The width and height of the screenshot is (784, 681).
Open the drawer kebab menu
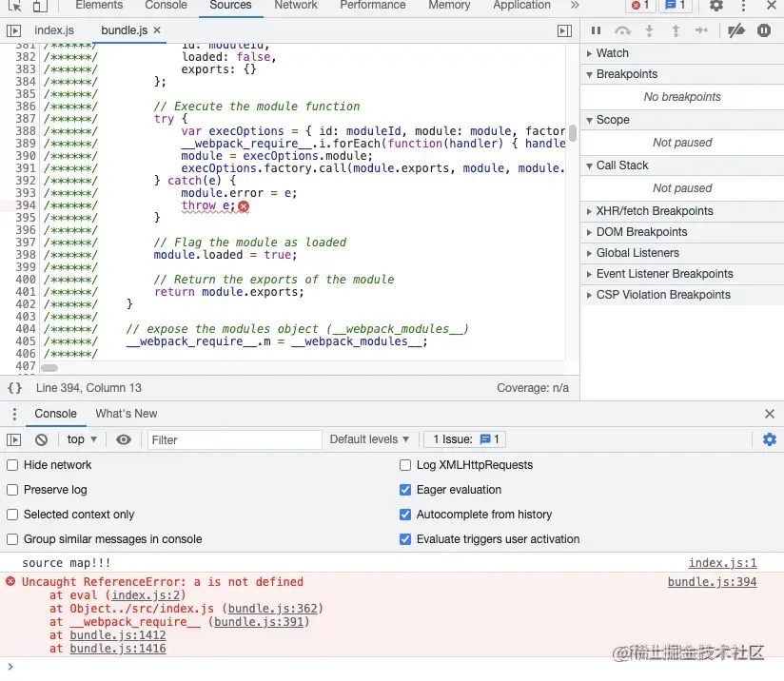(x=14, y=414)
